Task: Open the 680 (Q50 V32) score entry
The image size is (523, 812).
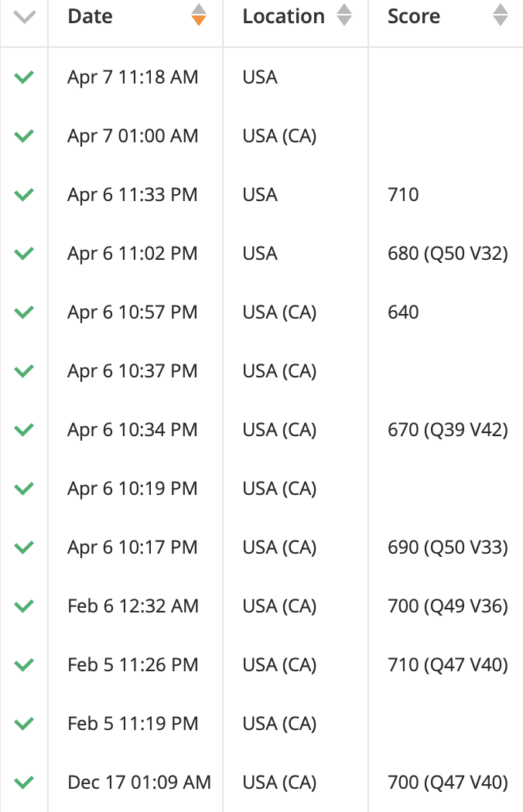Action: click(447, 254)
